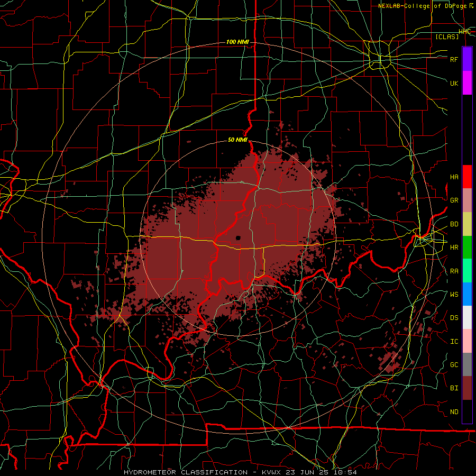Click the 100 NMI range ring label
The image size is (476, 476).
tap(237, 42)
